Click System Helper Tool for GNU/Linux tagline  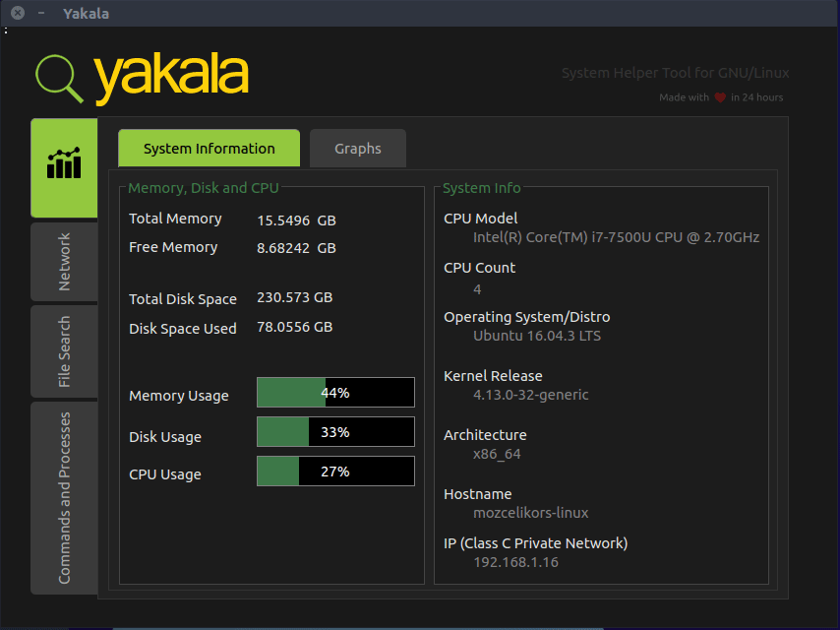point(675,73)
